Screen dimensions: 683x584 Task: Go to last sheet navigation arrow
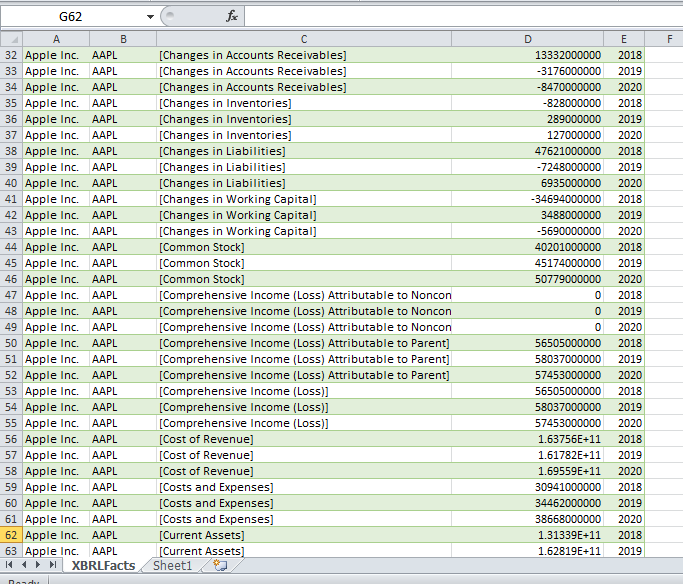pyautogui.click(x=53, y=565)
